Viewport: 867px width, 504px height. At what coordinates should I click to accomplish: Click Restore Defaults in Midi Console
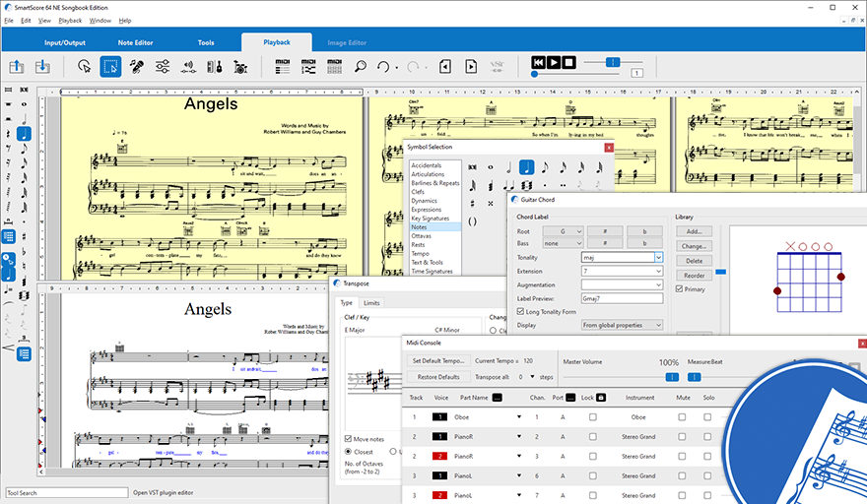[x=438, y=377]
